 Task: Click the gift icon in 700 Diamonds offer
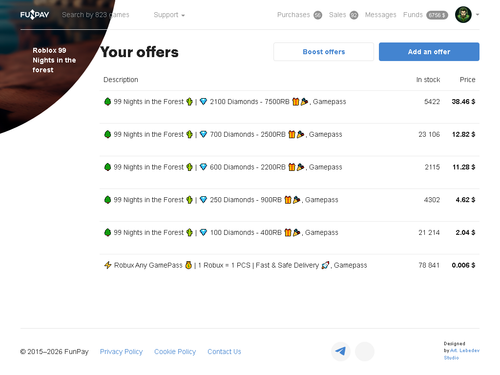point(292,134)
